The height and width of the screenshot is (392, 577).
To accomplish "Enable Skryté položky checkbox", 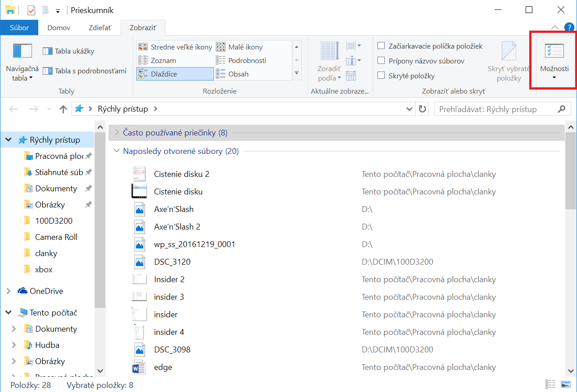I will pyautogui.click(x=381, y=76).
